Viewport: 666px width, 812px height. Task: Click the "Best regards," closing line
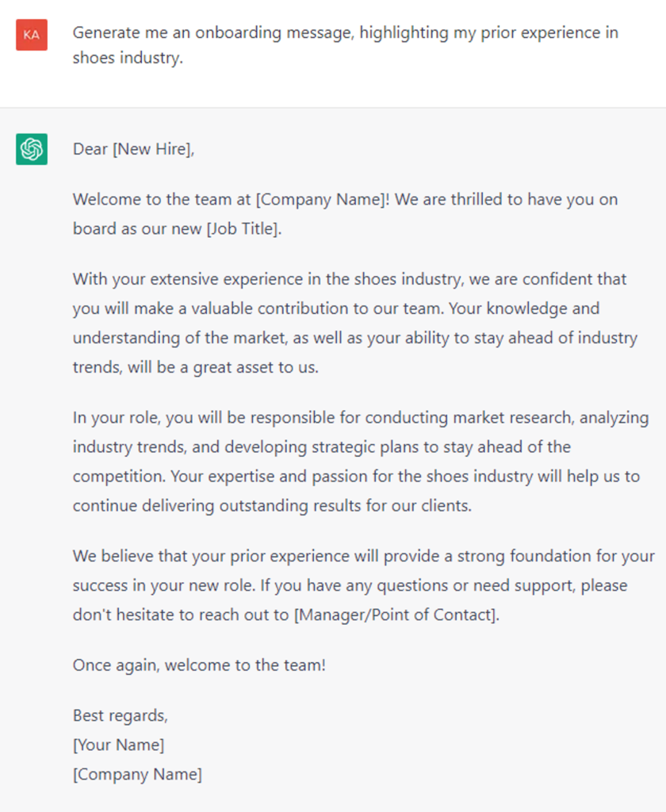coord(120,715)
